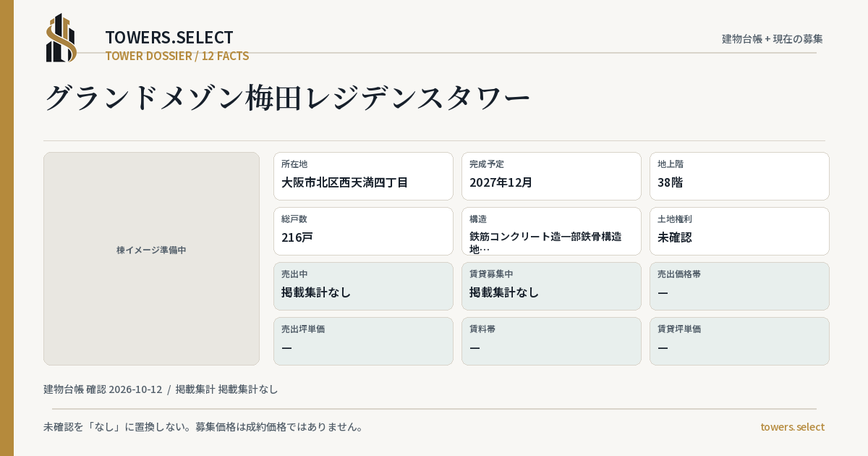Select the 土地権利 card showing 未確認
868x456 pixels.
point(739,231)
